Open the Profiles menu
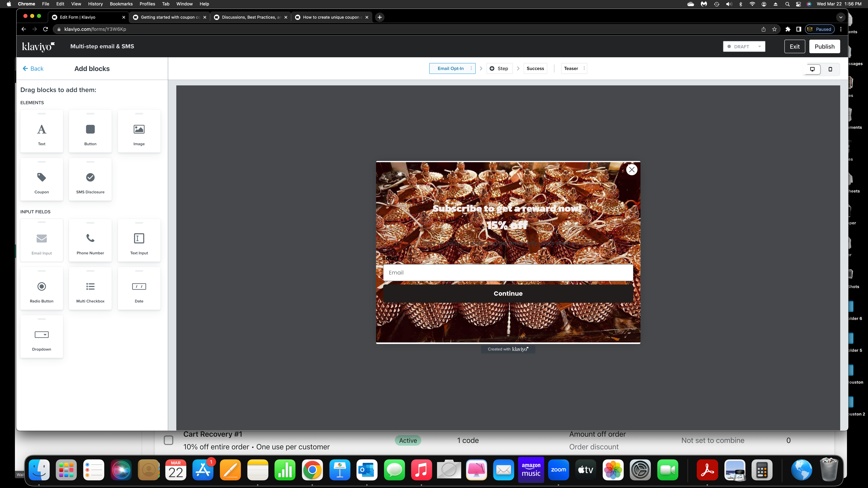Viewport: 868px width, 488px height. click(147, 4)
